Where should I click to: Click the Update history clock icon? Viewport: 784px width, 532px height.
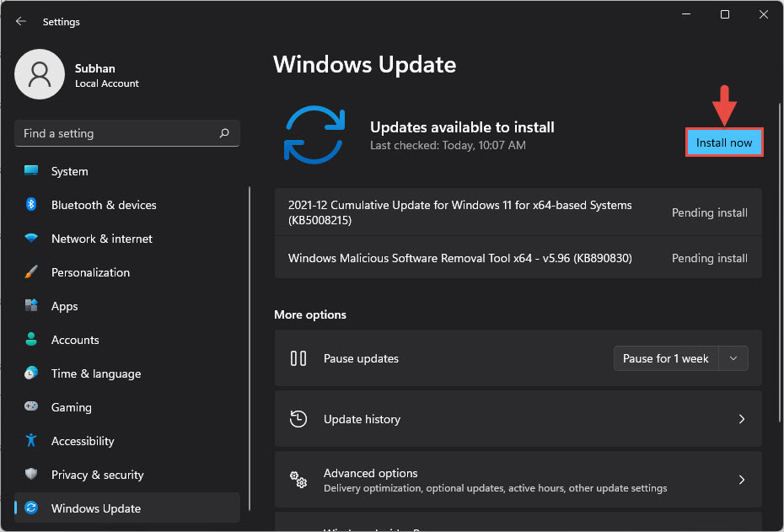[x=298, y=419]
